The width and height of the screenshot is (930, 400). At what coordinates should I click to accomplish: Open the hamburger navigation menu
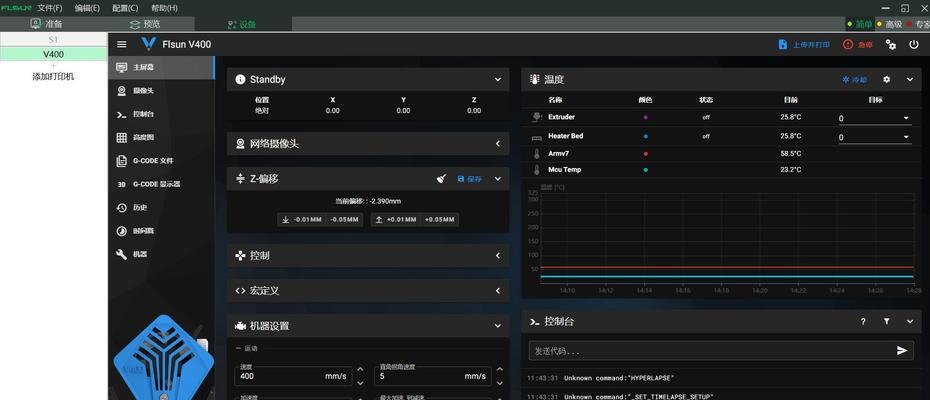122,45
